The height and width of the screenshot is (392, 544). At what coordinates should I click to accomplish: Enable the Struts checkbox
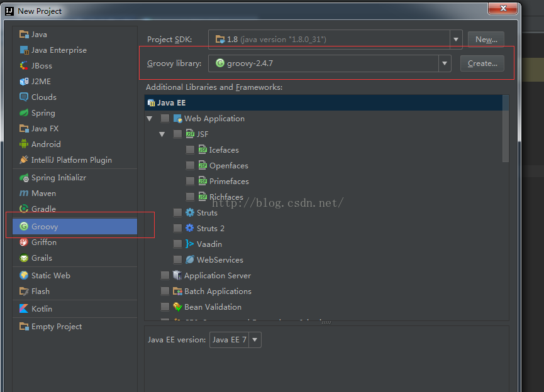click(x=177, y=212)
